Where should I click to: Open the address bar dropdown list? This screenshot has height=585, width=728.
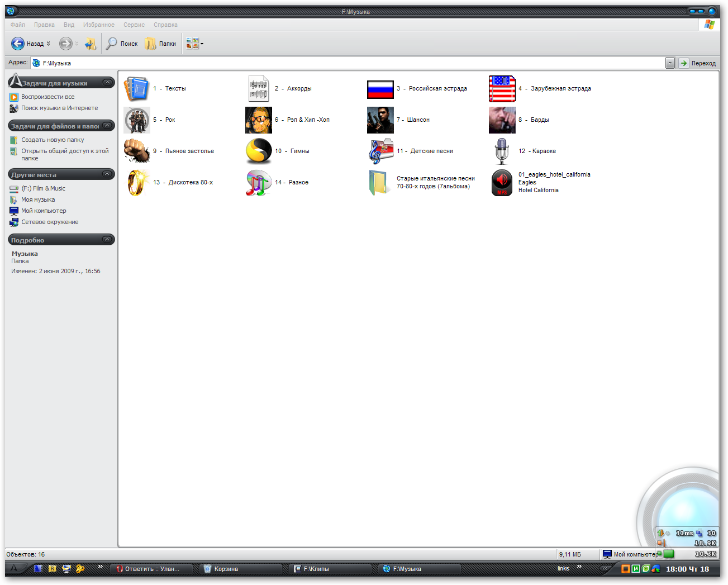click(x=670, y=63)
